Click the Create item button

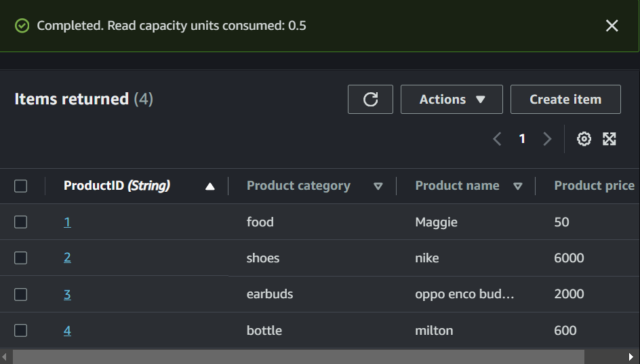[x=565, y=99]
